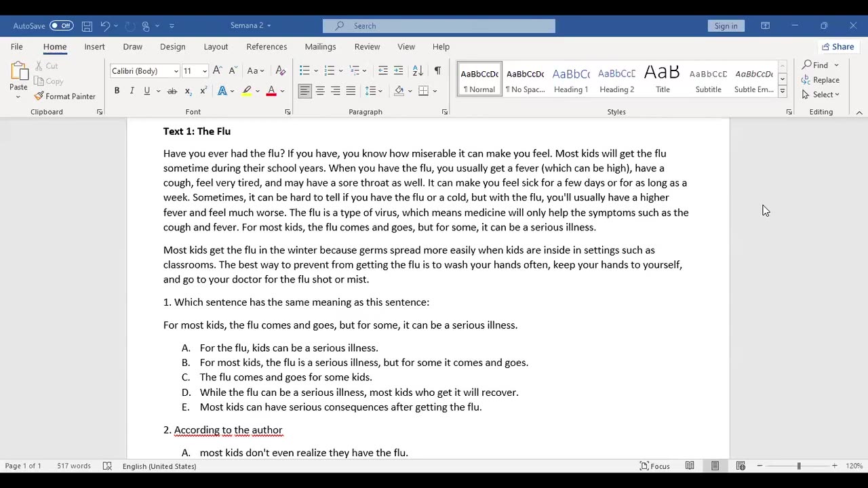868x488 pixels.
Task: Toggle Italic formatting
Action: click(132, 91)
